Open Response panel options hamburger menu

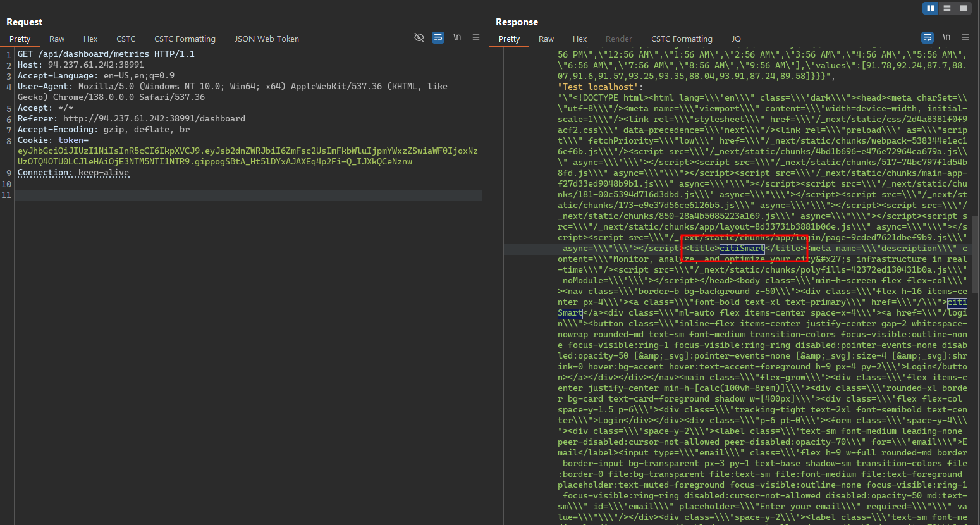pos(965,38)
